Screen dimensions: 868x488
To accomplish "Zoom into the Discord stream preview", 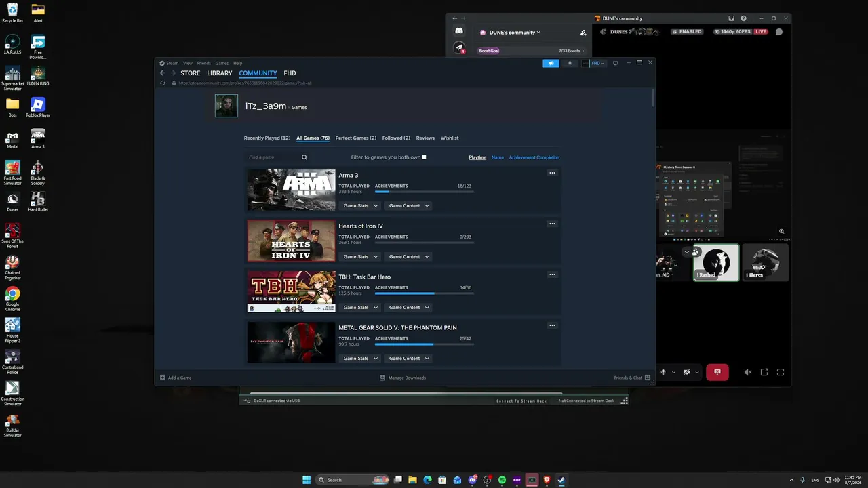I will click(782, 231).
